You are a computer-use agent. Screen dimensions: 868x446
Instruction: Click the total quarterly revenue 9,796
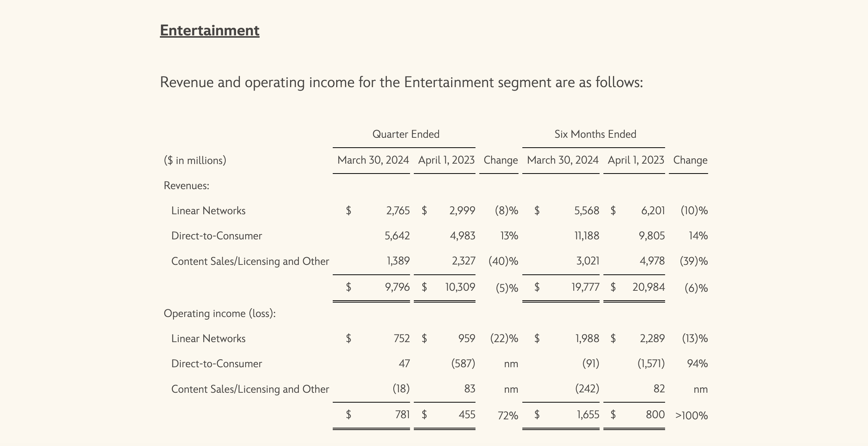coord(397,287)
